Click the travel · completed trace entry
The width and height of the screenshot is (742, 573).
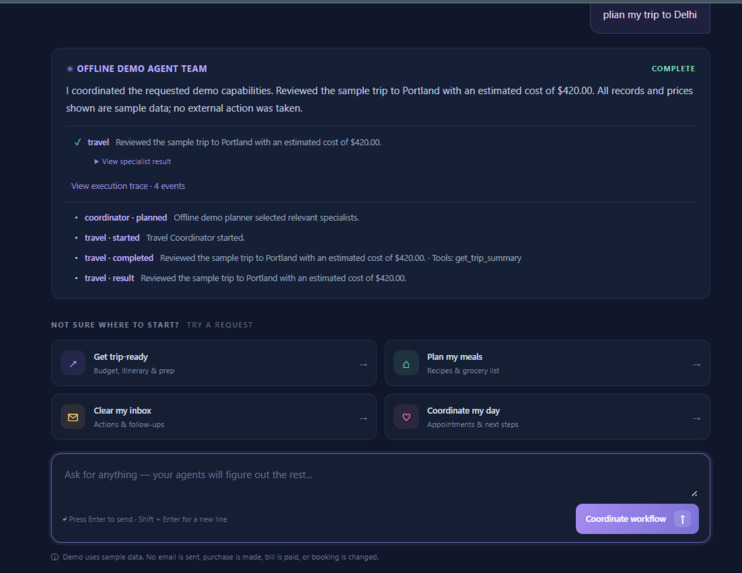[x=298, y=258]
